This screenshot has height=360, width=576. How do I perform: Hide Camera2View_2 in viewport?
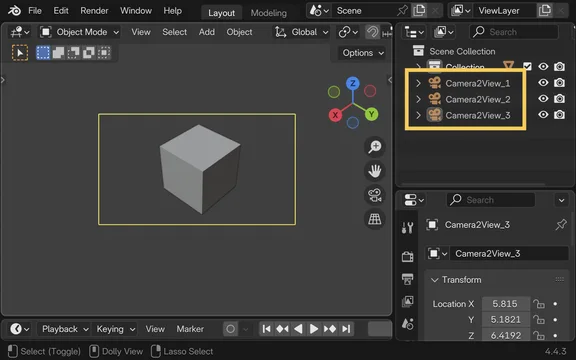[543, 99]
